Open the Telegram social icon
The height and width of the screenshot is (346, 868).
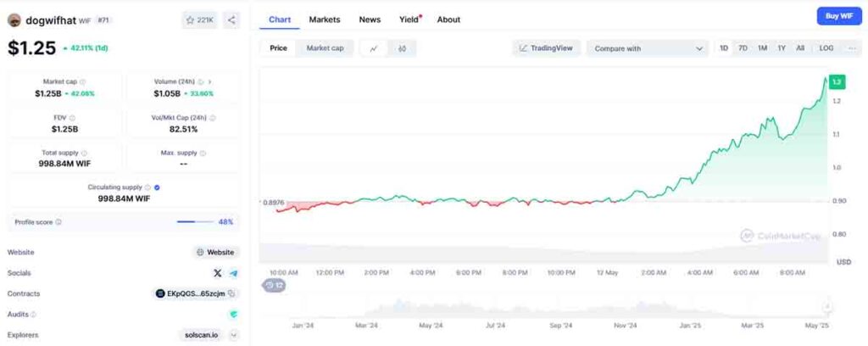[x=234, y=273]
